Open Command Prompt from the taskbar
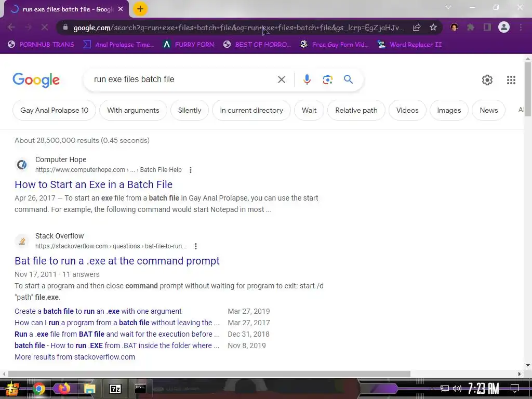Image resolution: width=532 pixels, height=399 pixels. click(140, 388)
